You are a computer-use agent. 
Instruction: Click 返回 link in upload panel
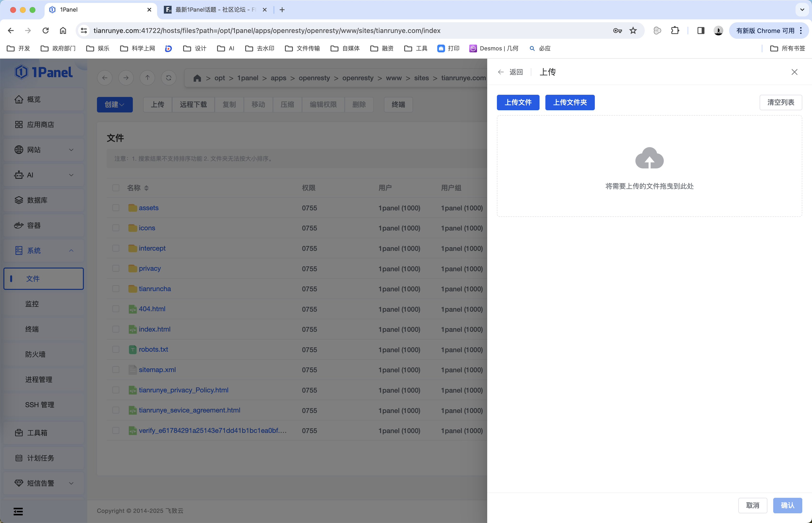(516, 72)
